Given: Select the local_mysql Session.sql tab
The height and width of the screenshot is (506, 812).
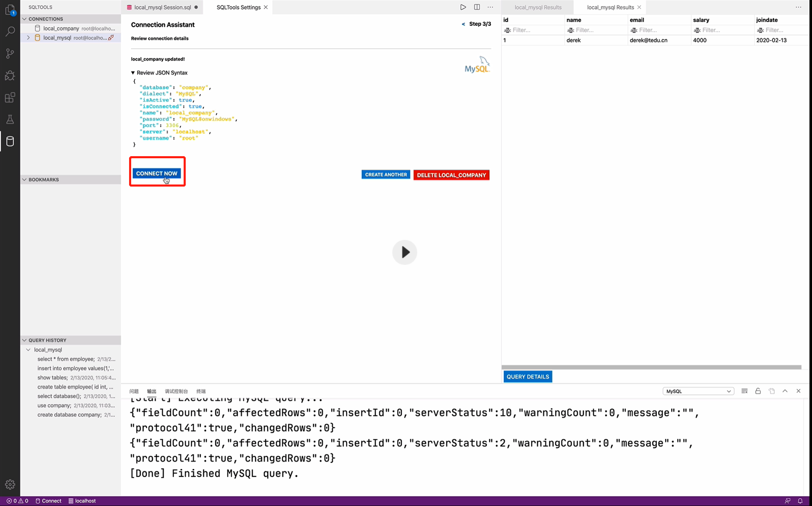Looking at the screenshot, I should click(163, 7).
